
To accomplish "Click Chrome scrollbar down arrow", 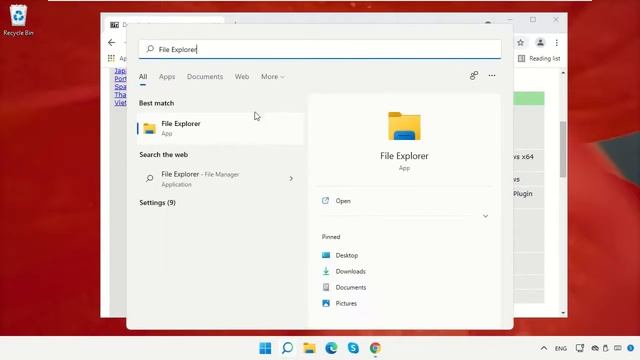I will 563,313.
